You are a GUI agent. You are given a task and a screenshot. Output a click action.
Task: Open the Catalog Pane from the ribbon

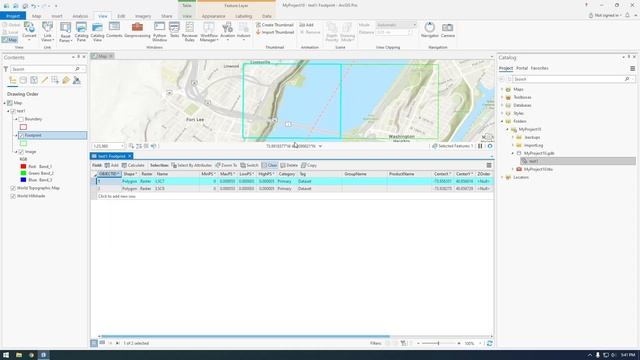(81, 32)
